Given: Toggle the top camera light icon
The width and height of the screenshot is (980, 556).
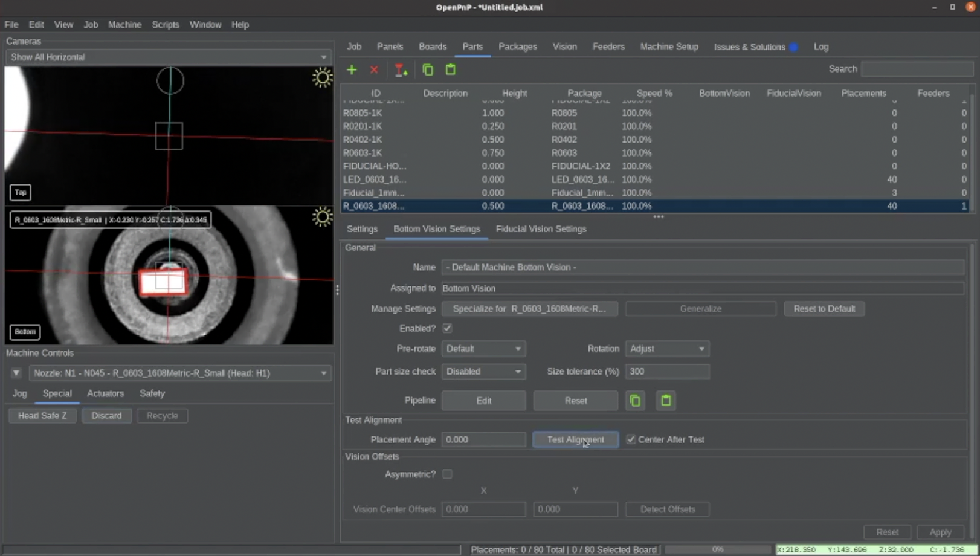Looking at the screenshot, I should [322, 78].
